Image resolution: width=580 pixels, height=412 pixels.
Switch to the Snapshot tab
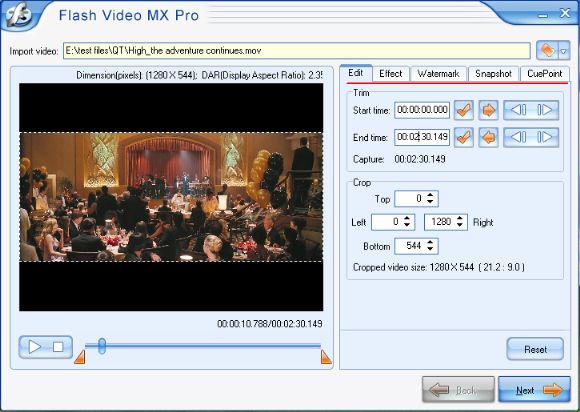click(493, 74)
